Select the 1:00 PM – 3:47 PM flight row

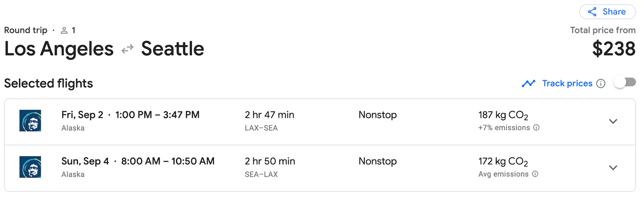click(320, 122)
